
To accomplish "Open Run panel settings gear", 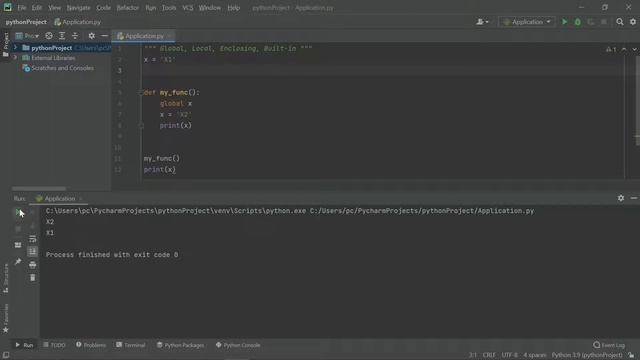I will (x=620, y=198).
